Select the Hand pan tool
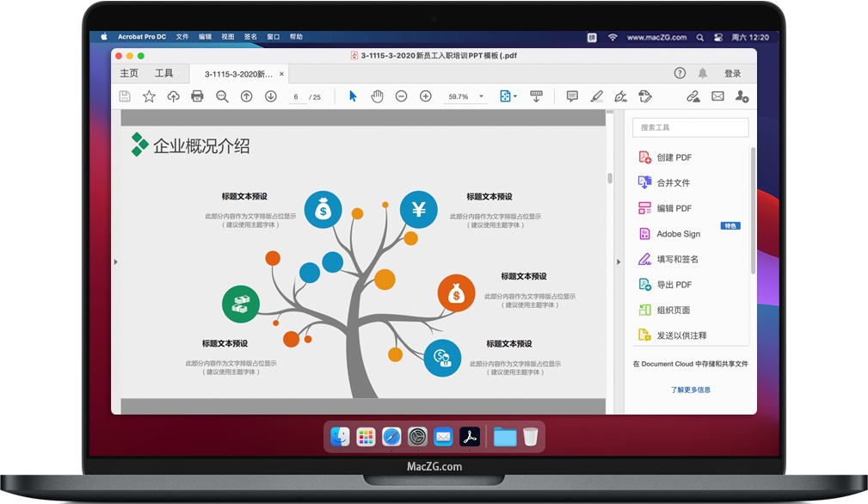This screenshot has width=868, height=504. (x=377, y=96)
